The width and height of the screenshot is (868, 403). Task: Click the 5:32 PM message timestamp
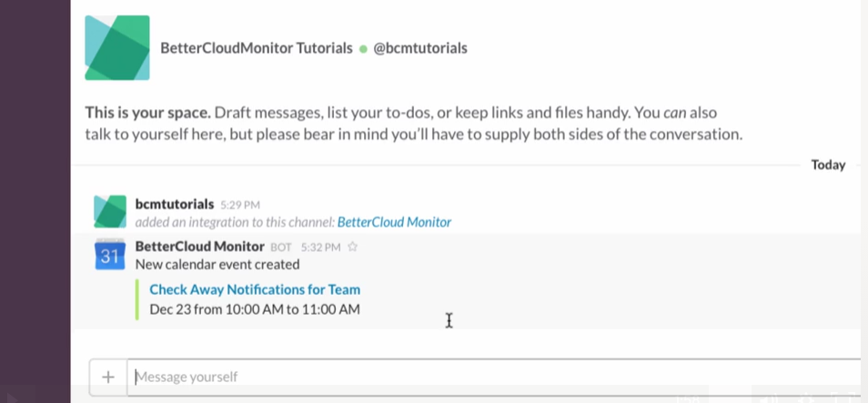320,247
